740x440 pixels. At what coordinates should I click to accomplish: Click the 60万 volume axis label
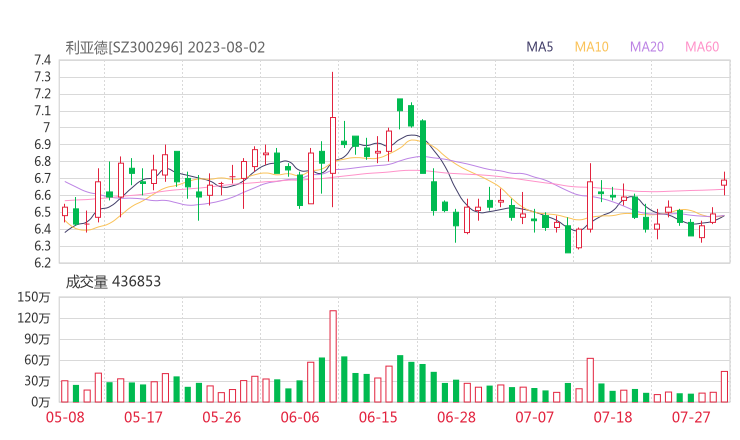tap(37, 360)
